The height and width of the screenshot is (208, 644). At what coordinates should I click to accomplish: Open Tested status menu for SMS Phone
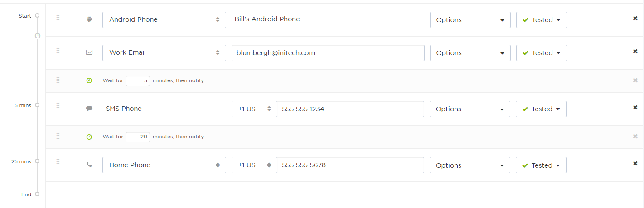pyautogui.click(x=541, y=109)
